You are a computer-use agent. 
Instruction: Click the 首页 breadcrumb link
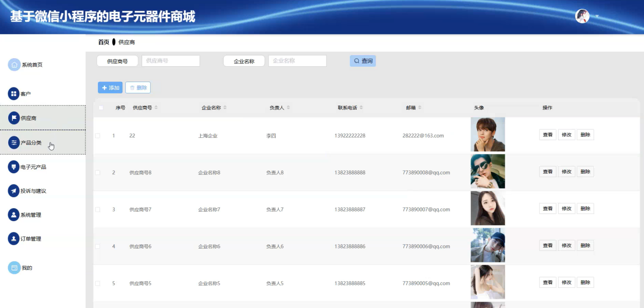[x=104, y=42]
